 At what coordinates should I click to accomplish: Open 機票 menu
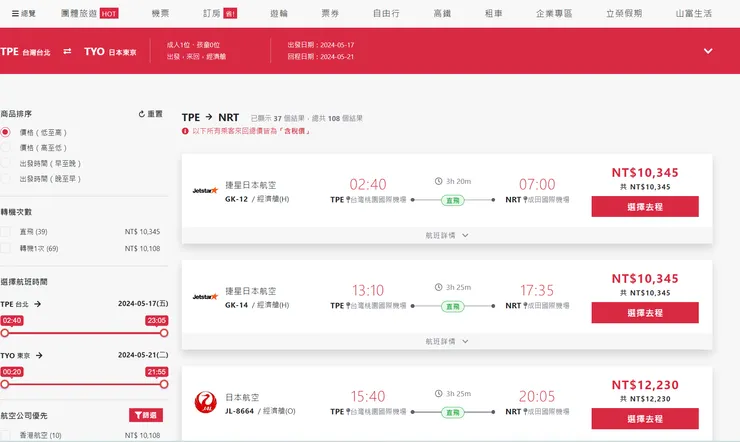[160, 13]
